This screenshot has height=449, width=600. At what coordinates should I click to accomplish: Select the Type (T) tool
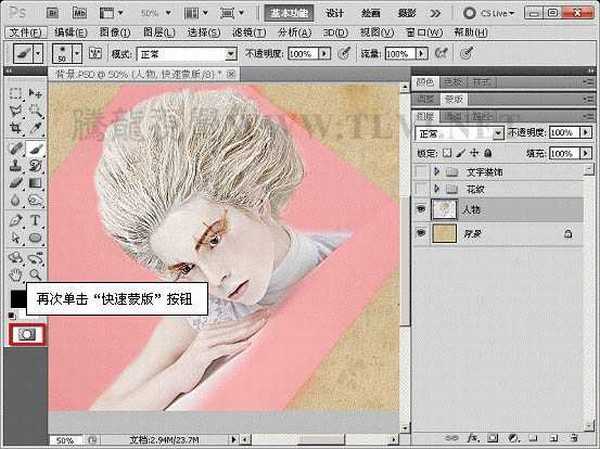point(34,219)
